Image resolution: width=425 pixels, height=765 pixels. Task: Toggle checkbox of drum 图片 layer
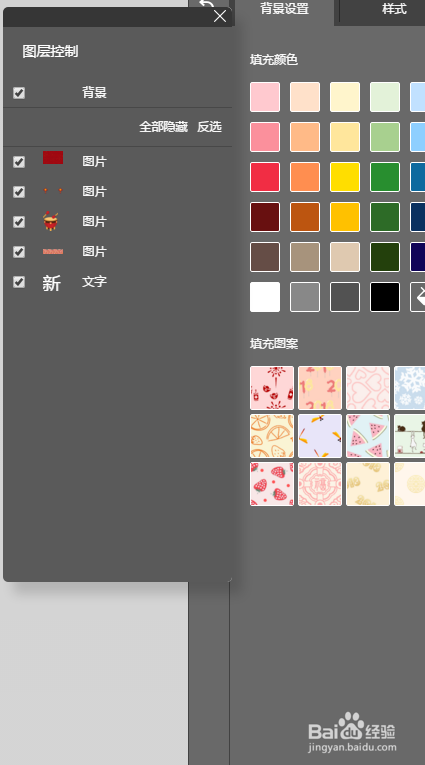coord(19,222)
